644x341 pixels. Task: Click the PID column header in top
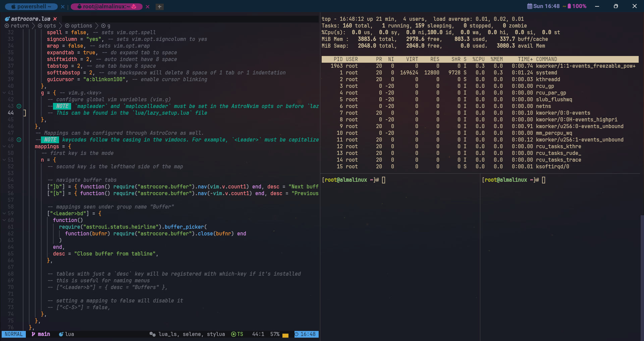coord(338,59)
